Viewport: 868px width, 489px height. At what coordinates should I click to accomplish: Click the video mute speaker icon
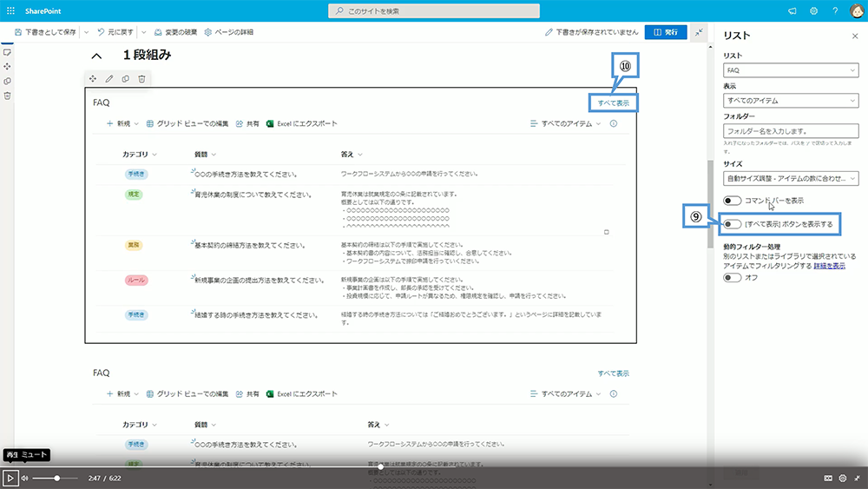click(x=24, y=478)
